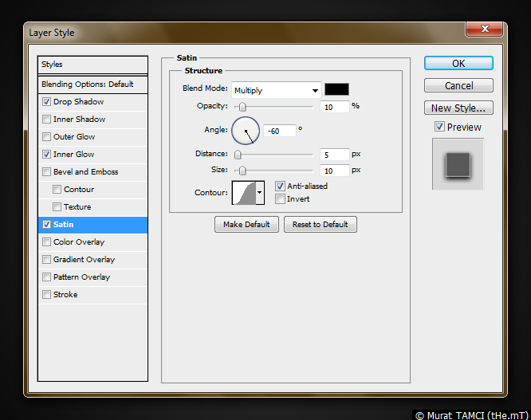Screen dimensions: 531x420
Task: Click the layer style preview thumbnail
Action: [x=458, y=164]
